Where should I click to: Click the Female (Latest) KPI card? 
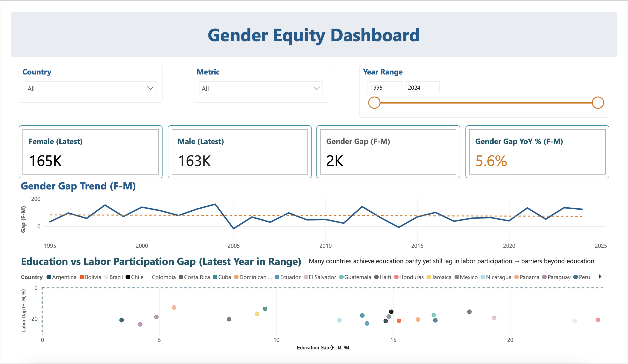coord(90,152)
